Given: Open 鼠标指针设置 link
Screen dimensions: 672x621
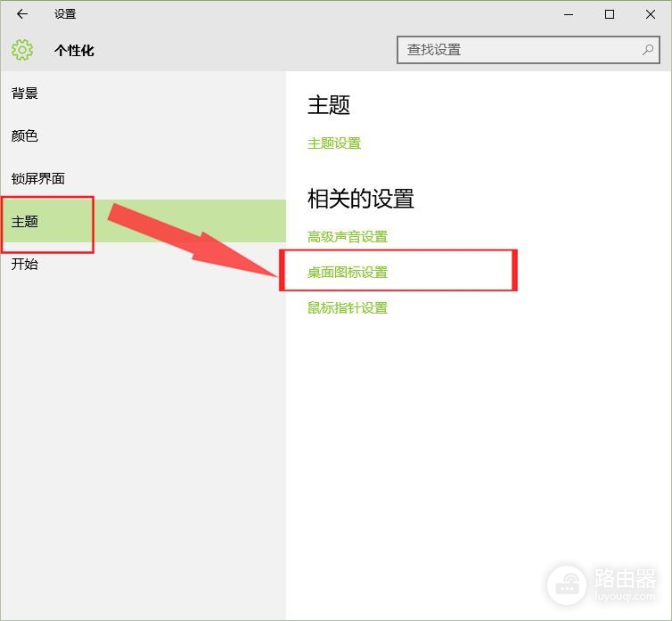Looking at the screenshot, I should pyautogui.click(x=348, y=307).
